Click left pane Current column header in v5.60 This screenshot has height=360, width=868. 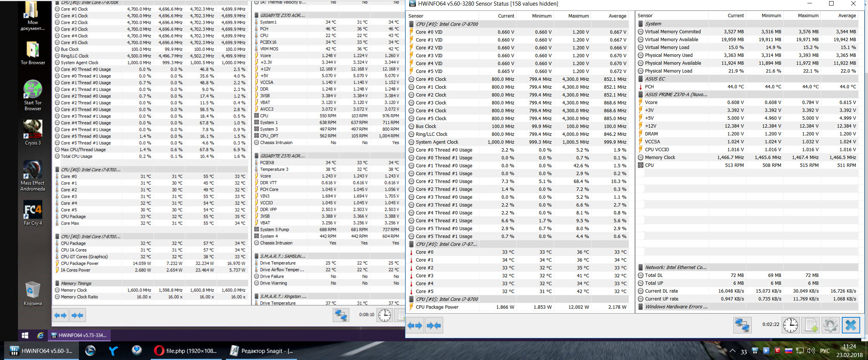pos(497,16)
